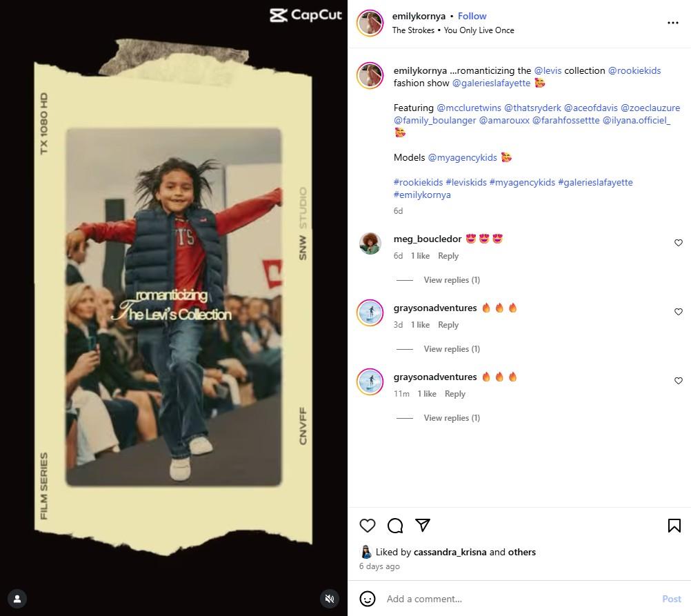691x616 pixels.
Task: Like meg_boucledor's comment
Action: tap(678, 243)
